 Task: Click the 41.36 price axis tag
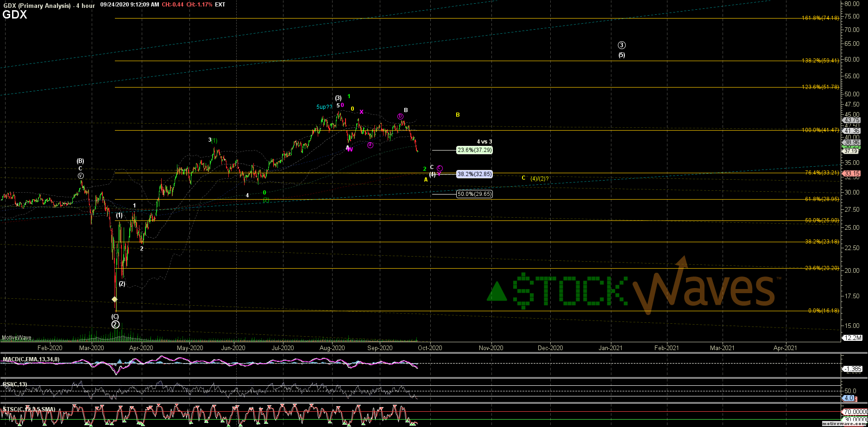point(852,131)
